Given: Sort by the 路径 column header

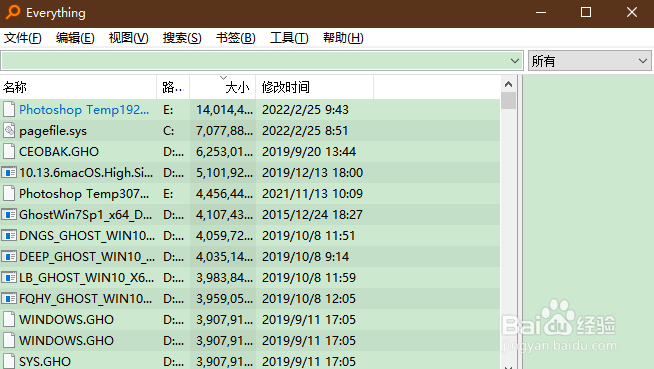Looking at the screenshot, I should click(173, 87).
